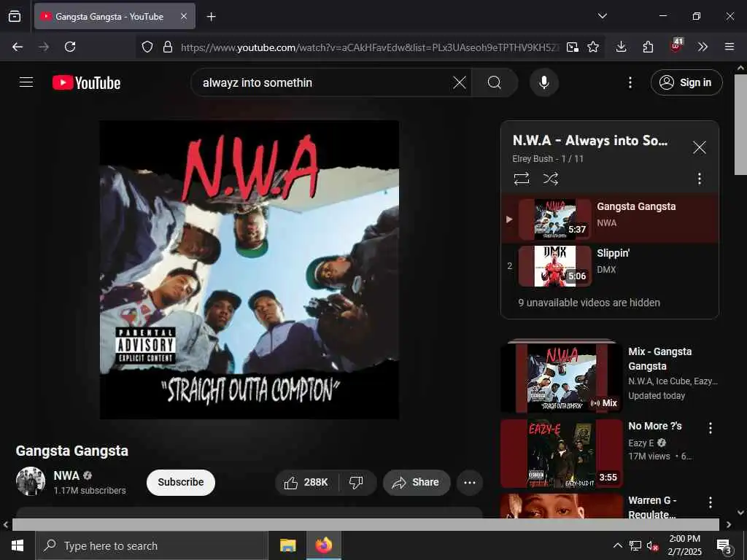Open a new browser tab
The height and width of the screenshot is (560, 747).
(211, 17)
